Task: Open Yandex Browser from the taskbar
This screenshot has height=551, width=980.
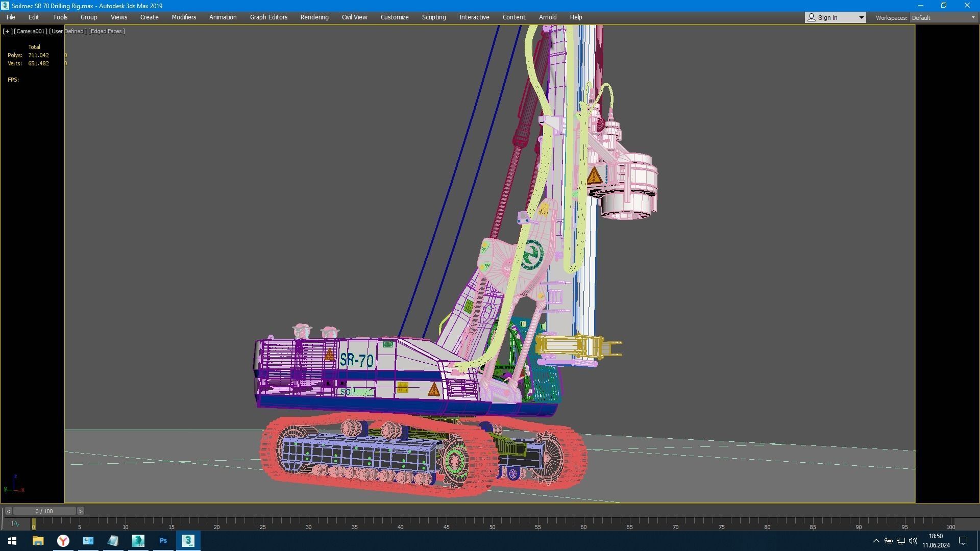Action: 63,541
